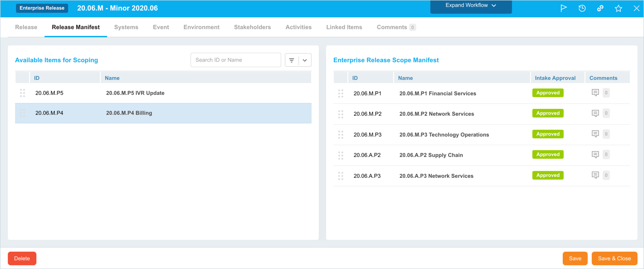Open the history clock icon
This screenshot has height=269, width=644.
(582, 8)
